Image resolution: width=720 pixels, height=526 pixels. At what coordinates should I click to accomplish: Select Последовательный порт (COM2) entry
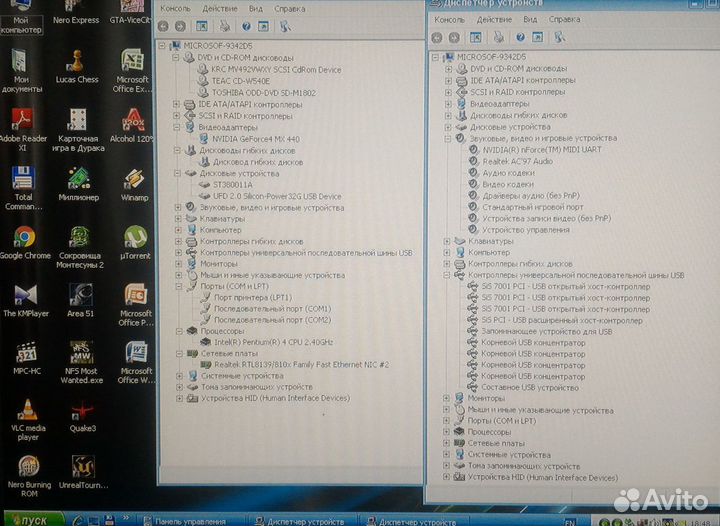click(272, 320)
